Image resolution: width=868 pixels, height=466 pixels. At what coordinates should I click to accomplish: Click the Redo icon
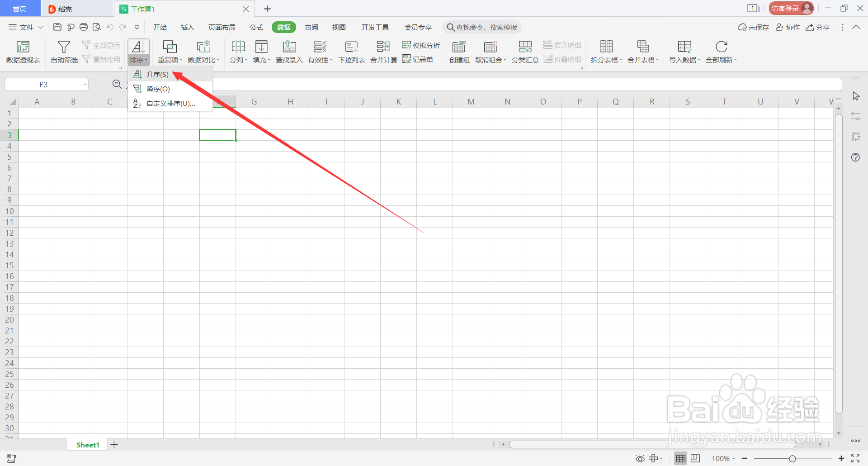123,27
